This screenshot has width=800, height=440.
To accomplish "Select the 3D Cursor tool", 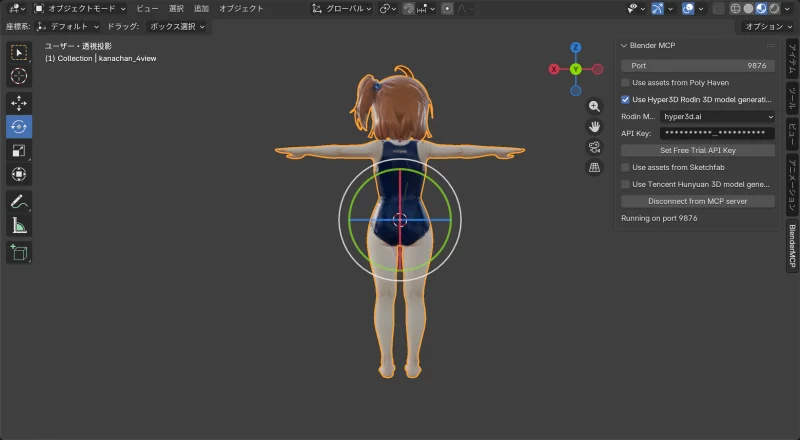I will pyautogui.click(x=19, y=76).
